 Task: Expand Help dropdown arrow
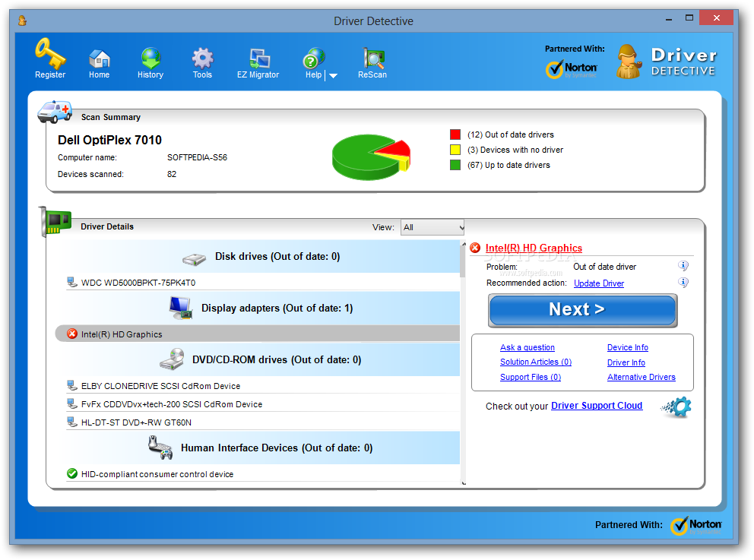[x=333, y=76]
